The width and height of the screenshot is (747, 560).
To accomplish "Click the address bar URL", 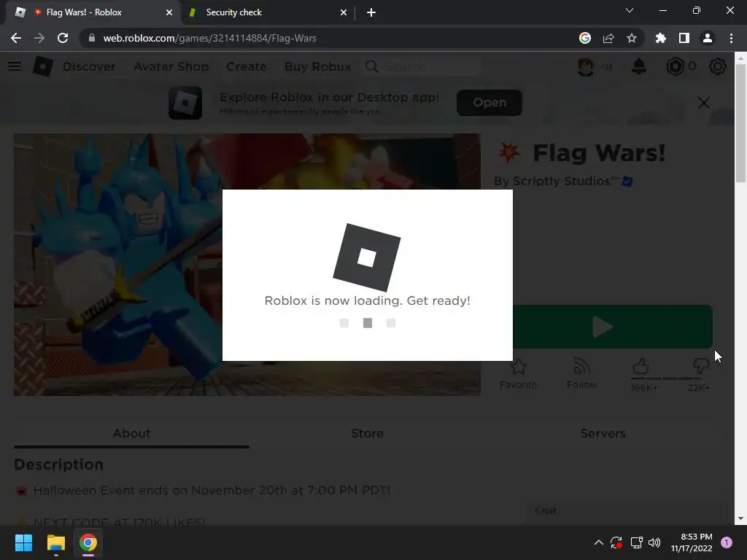I will click(209, 38).
